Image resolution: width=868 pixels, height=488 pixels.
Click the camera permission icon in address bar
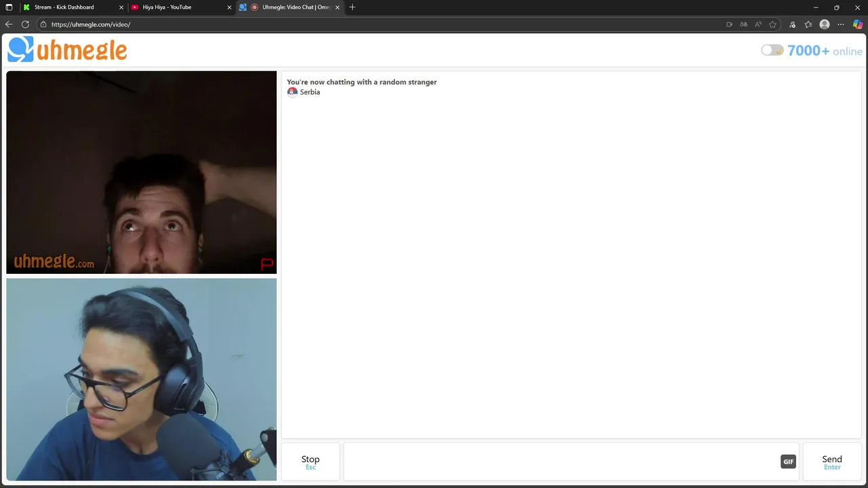pyautogui.click(x=729, y=24)
